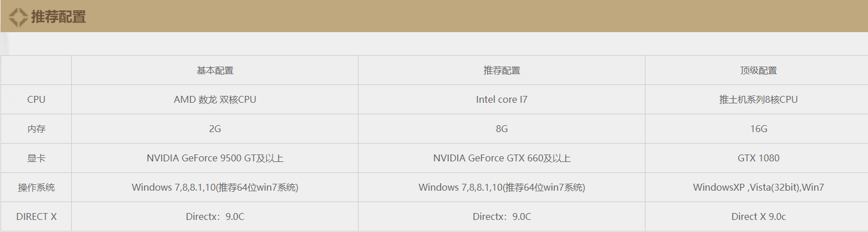
Task: Click the GeForce GTX 660及以上 cell
Action: (x=502, y=158)
